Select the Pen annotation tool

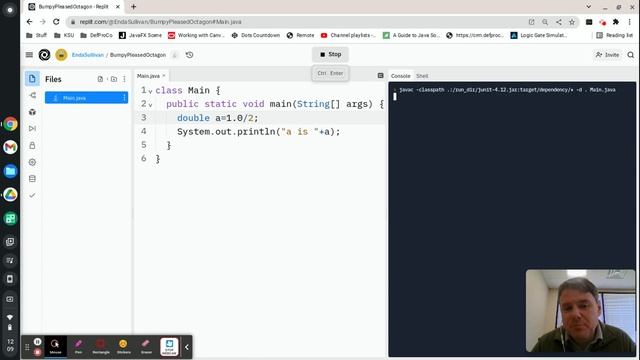pos(78,347)
